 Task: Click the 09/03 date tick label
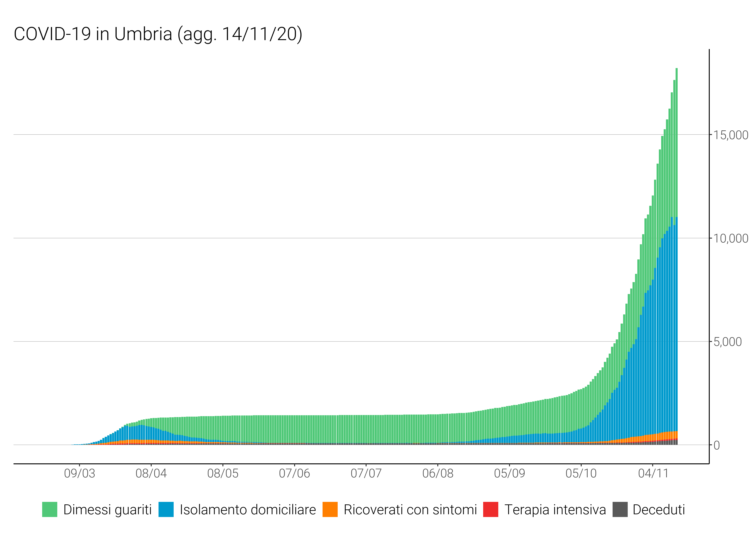pos(79,473)
